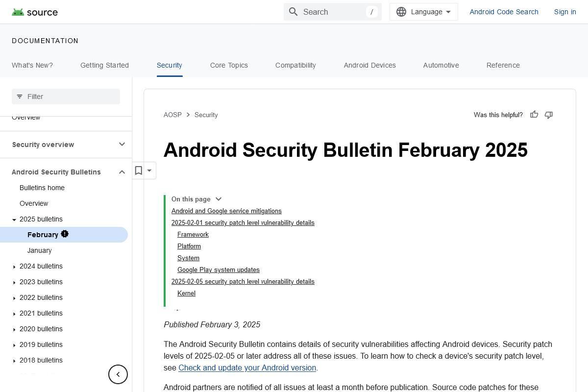Click the globe icon in Language selector
This screenshot has height=392, width=588.
(x=401, y=12)
